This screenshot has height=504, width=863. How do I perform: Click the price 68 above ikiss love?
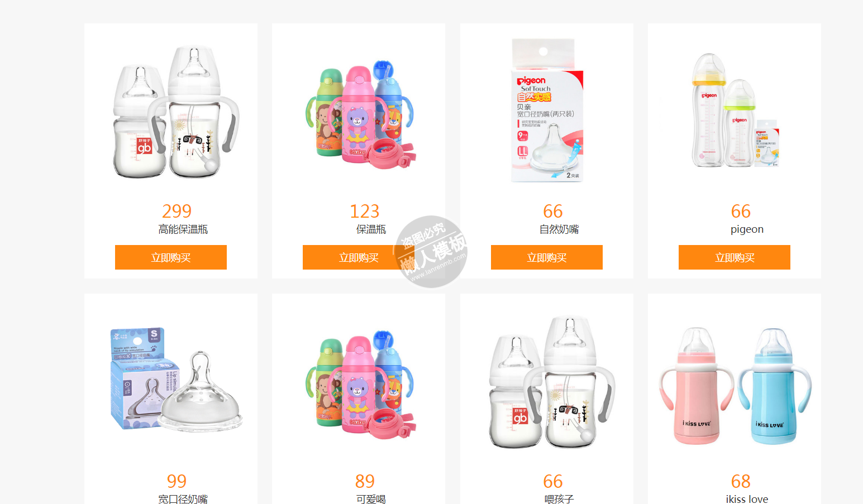pyautogui.click(x=741, y=481)
